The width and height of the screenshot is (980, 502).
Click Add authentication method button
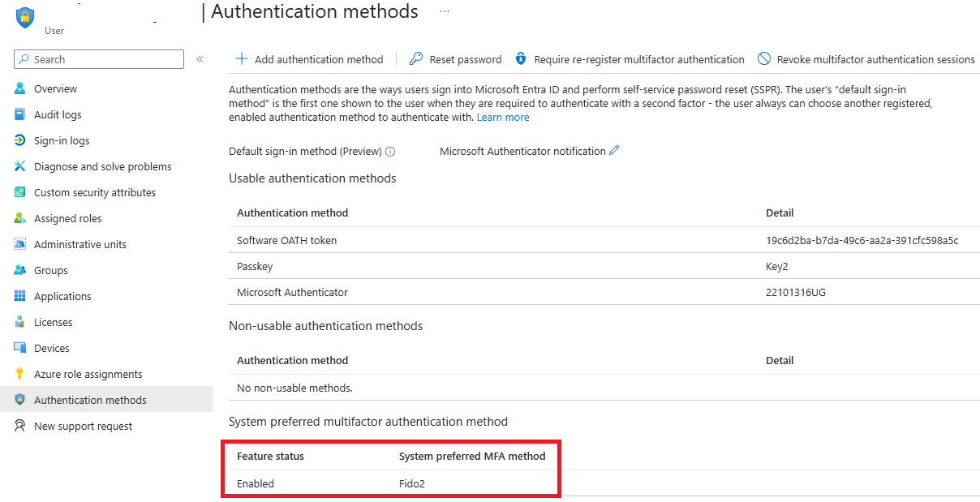coord(309,59)
